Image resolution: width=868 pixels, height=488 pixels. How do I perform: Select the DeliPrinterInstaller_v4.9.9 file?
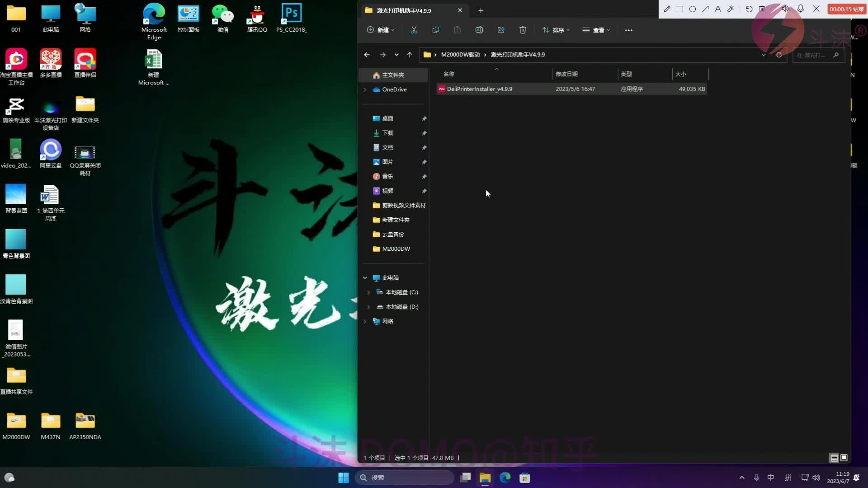pos(571,89)
